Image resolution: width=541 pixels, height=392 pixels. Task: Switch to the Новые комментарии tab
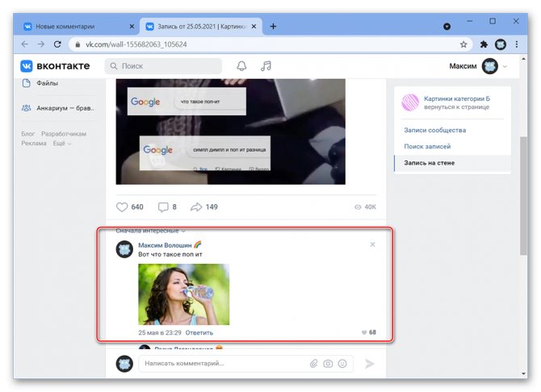point(65,27)
